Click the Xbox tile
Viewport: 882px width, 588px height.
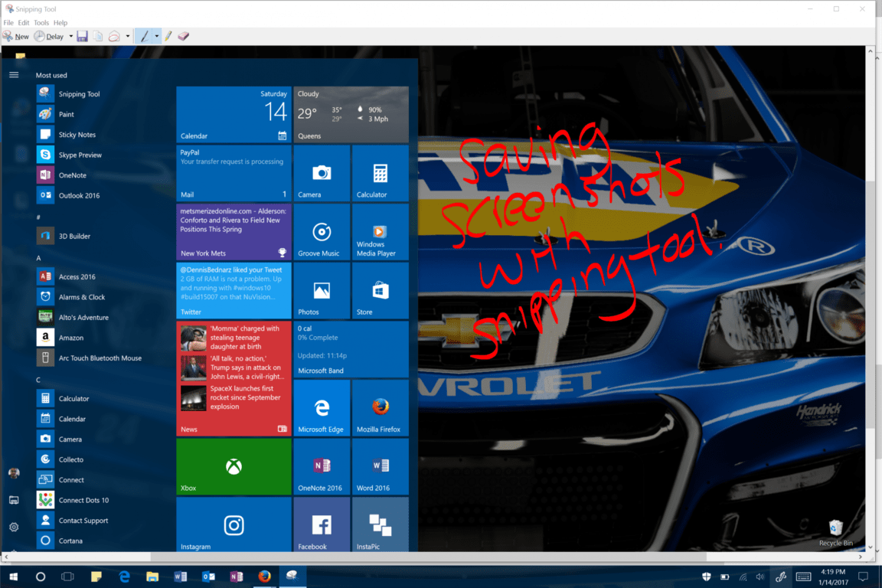click(234, 466)
